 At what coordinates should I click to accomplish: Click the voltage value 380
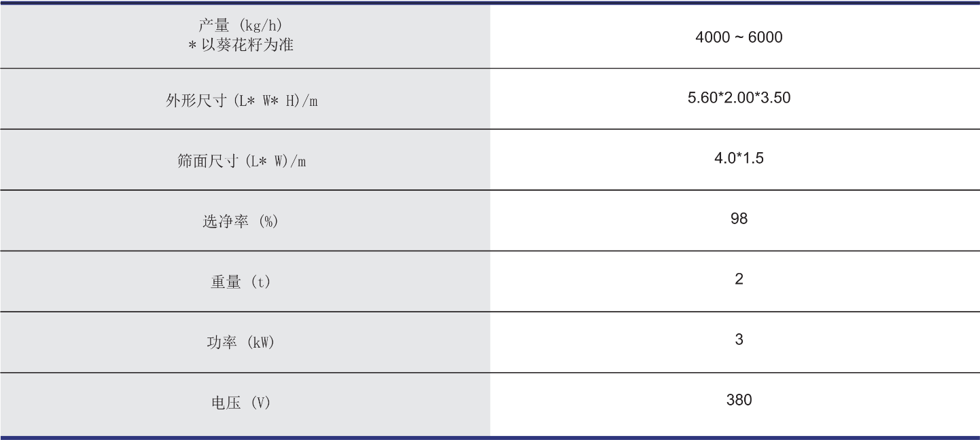[739, 400]
